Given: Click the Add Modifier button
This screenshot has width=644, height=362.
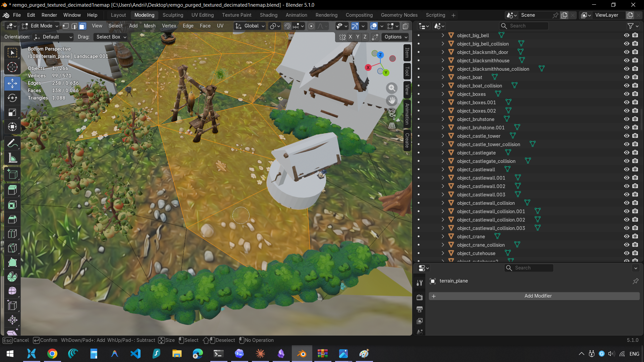Looking at the screenshot, I should pyautogui.click(x=534, y=296).
